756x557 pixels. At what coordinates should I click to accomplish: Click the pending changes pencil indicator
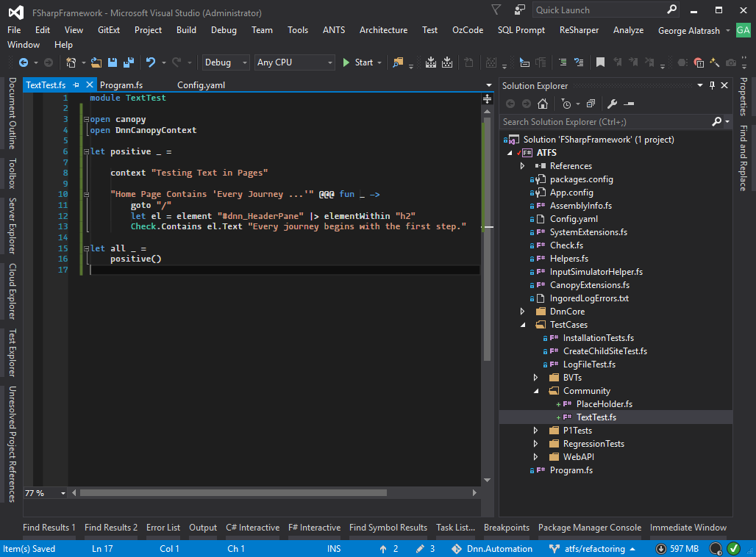(426, 548)
